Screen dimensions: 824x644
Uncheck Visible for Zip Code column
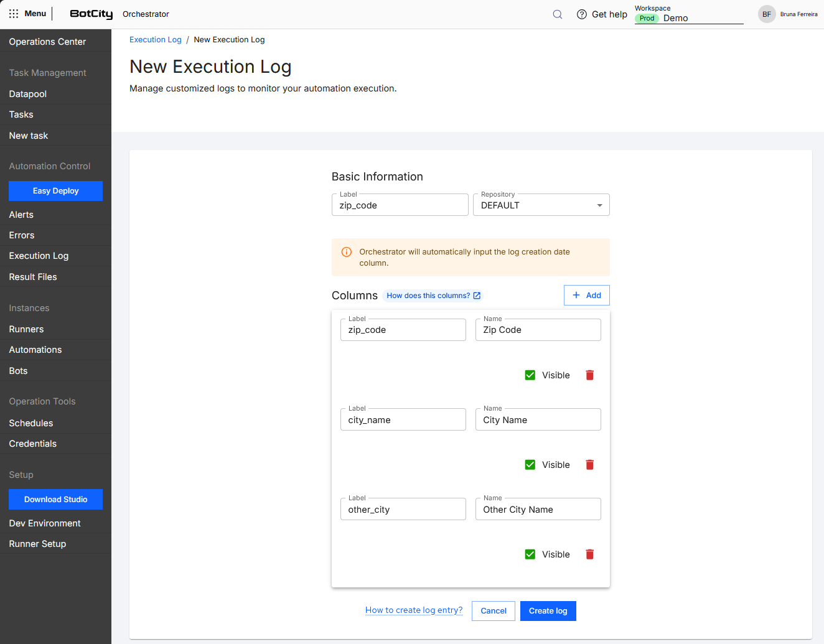click(530, 375)
